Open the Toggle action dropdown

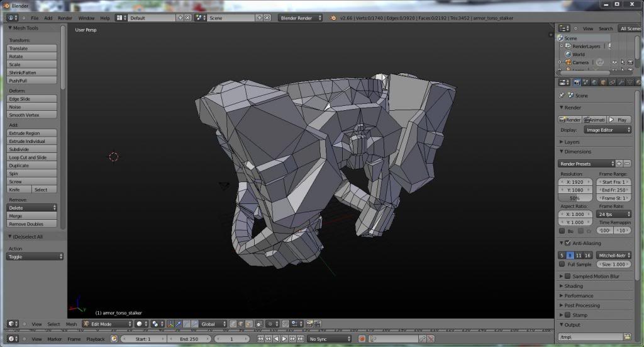coord(35,256)
